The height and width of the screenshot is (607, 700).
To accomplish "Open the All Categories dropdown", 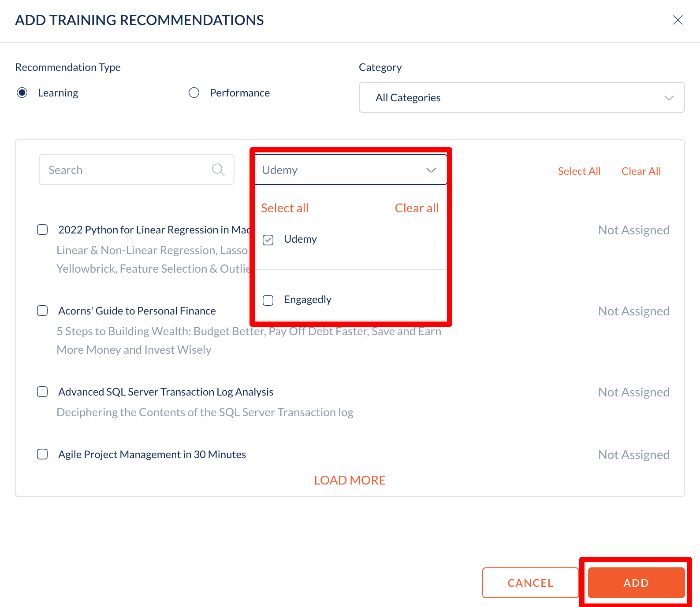I will click(521, 97).
